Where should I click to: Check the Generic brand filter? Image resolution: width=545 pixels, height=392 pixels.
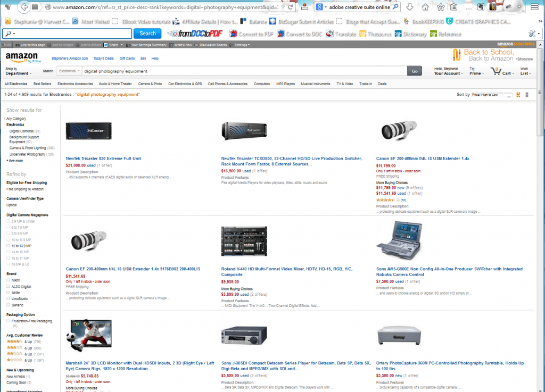[9, 305]
